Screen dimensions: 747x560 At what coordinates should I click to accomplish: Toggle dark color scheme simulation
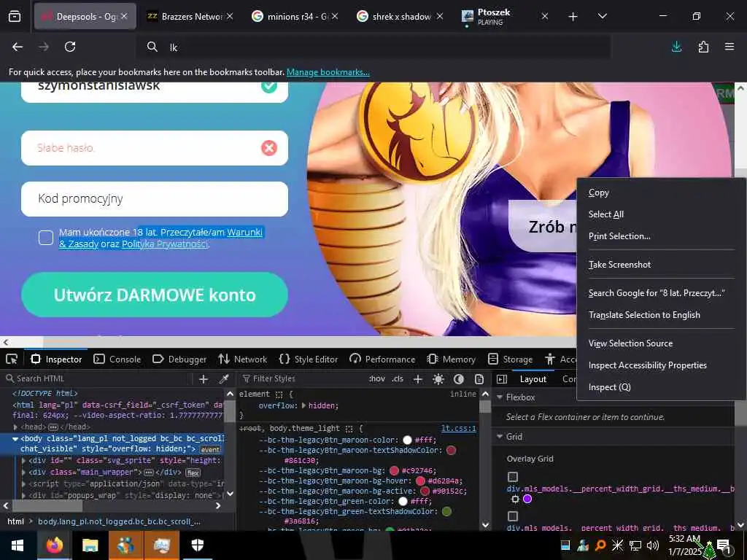coord(459,379)
